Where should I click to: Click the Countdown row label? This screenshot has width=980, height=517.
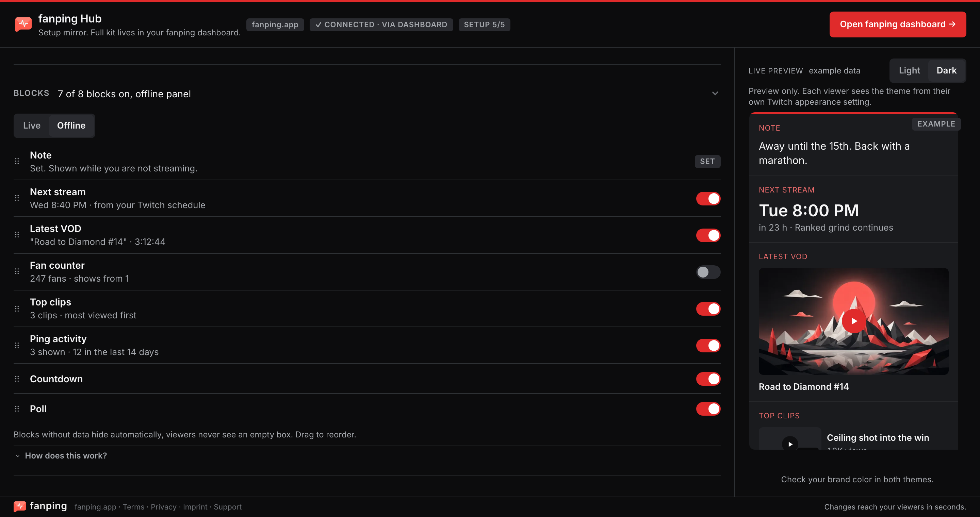[56, 379]
